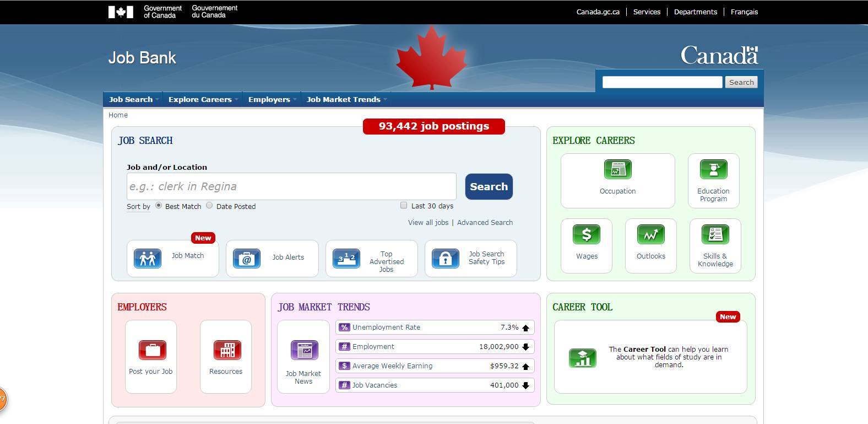Image resolution: width=868 pixels, height=424 pixels.
Task: Click the Resources building icon
Action: (227, 350)
